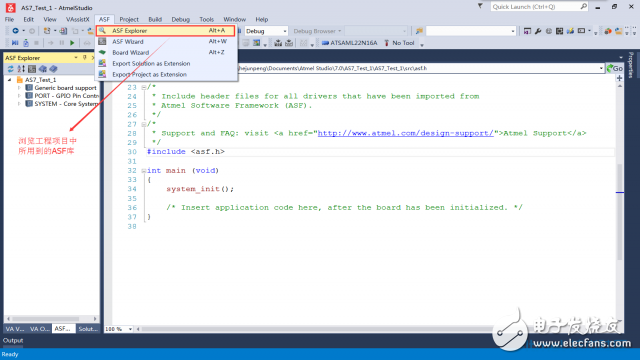Screen dimensions: 640x360
Task: Click the Atmel Studio logo in title bar
Action: tap(11, 7)
